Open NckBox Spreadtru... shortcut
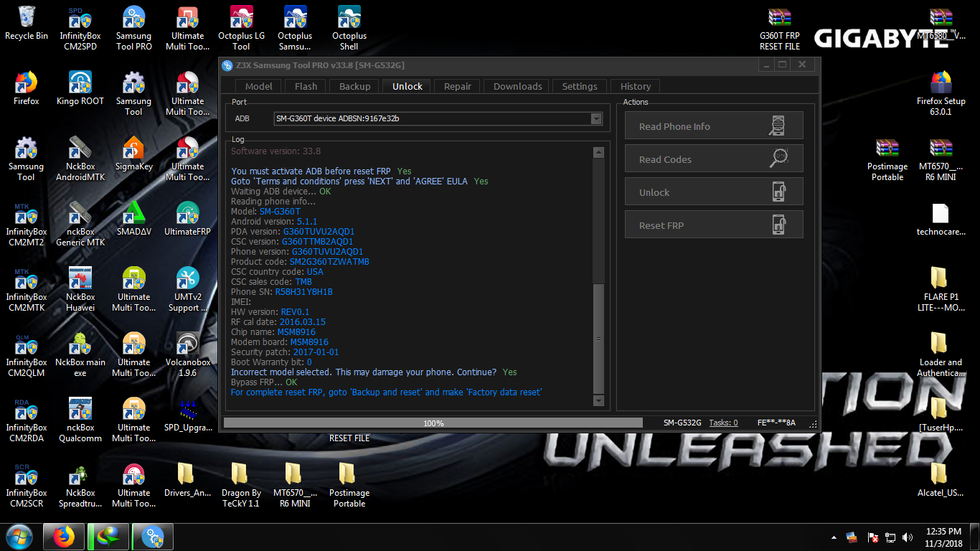The height and width of the screenshot is (551, 980). click(x=80, y=485)
